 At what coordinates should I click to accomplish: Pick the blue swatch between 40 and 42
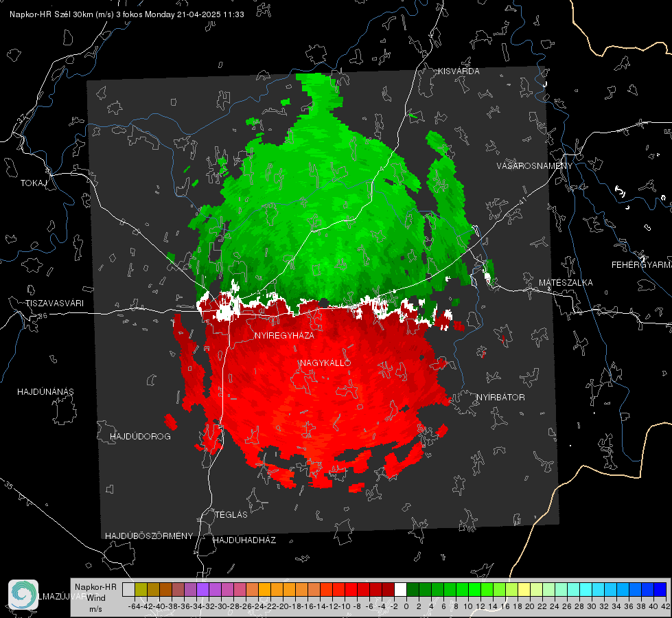coord(660,589)
